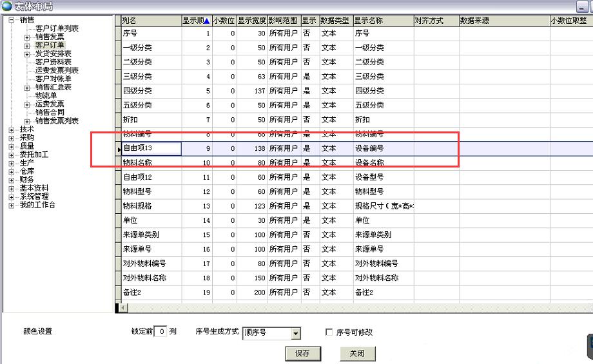Click the 颜色设置 label

pyautogui.click(x=37, y=332)
